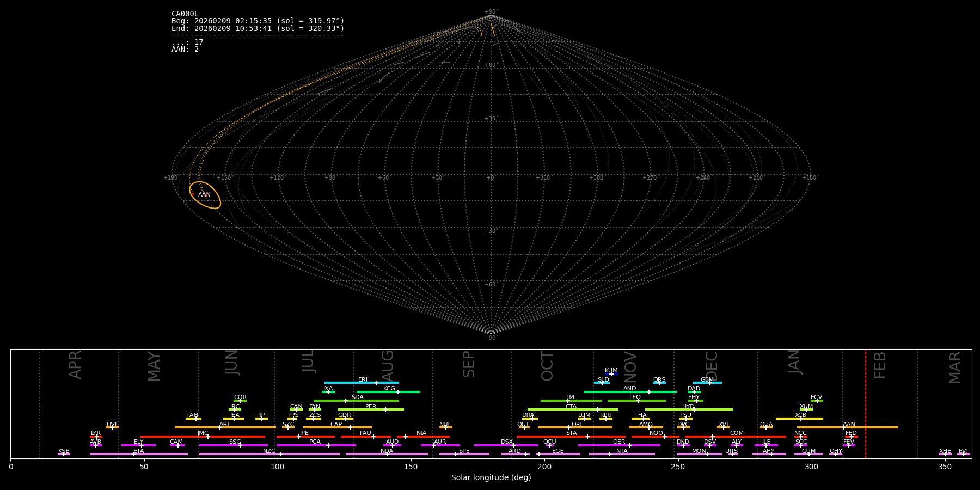The image size is (980, 490).
Task: Click the peak marker on the PER bar
Action: 385,409
